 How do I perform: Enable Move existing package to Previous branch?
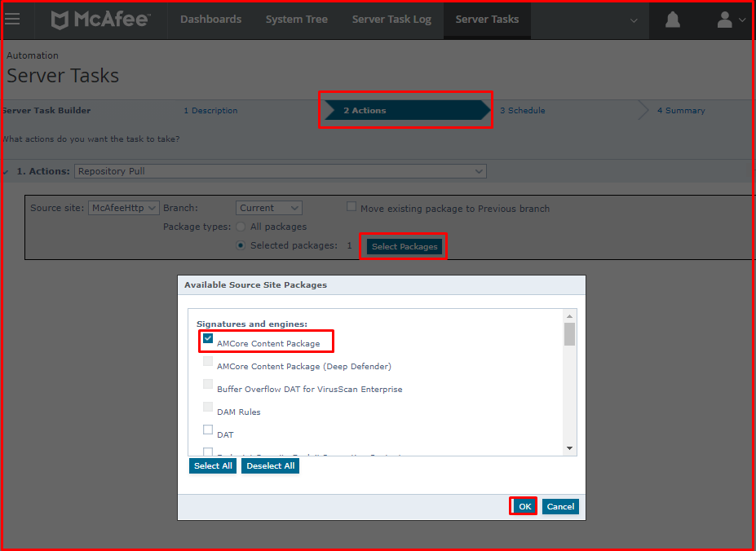coord(351,207)
